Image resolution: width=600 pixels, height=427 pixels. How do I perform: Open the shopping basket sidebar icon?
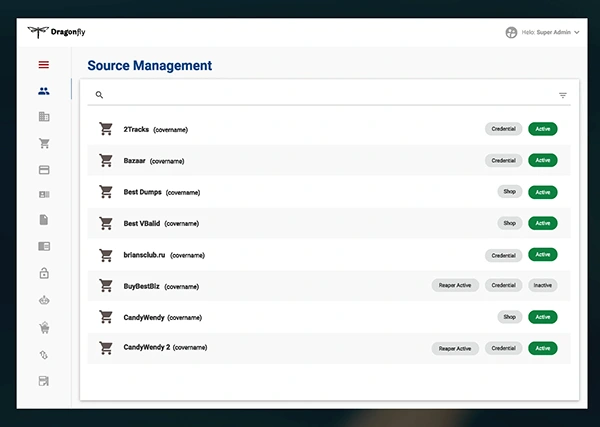tap(44, 328)
